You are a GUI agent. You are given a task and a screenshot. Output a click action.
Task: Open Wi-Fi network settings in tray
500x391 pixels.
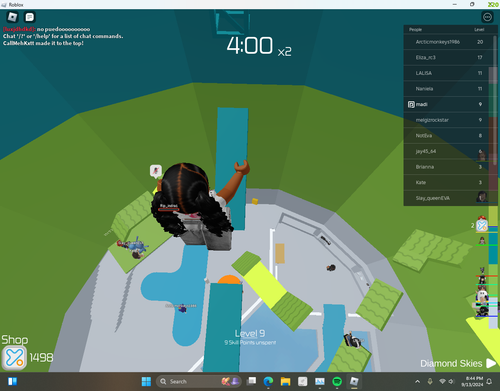tap(442, 381)
